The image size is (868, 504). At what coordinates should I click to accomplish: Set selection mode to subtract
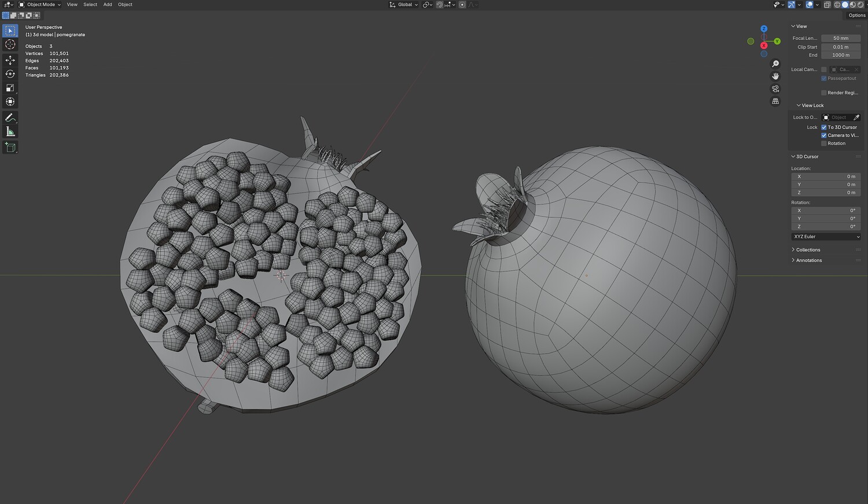(x=21, y=16)
